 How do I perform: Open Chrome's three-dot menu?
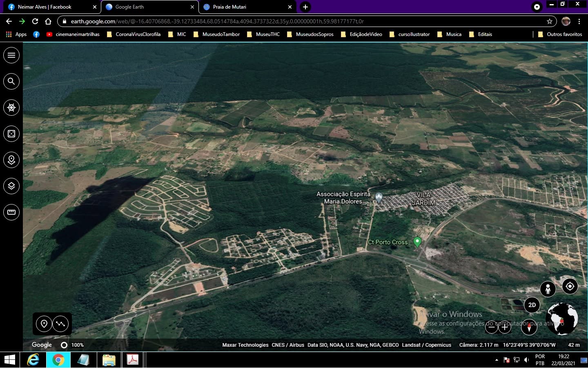pyautogui.click(x=579, y=21)
